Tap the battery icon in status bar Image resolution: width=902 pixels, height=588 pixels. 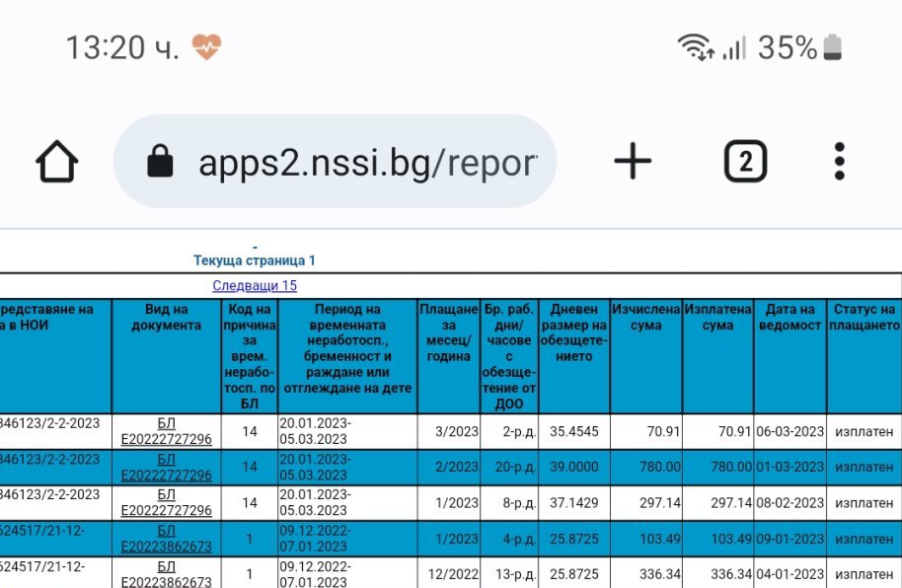coord(834,46)
